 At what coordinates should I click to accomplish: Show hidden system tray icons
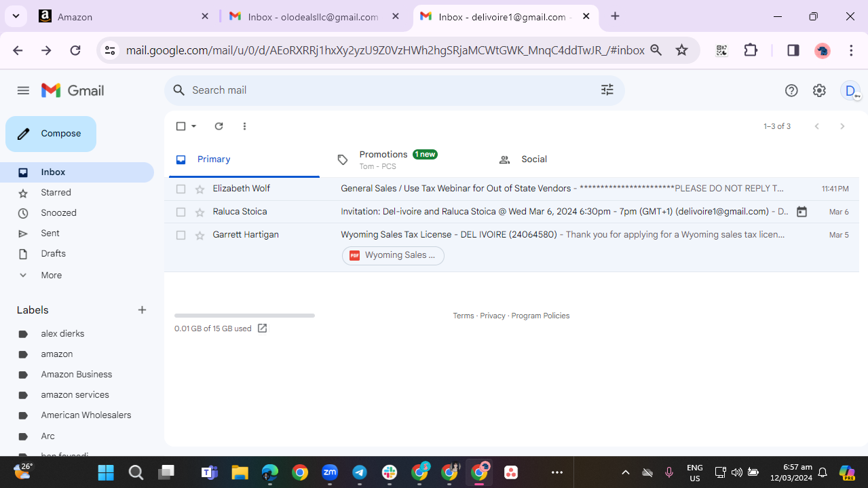[626, 472]
